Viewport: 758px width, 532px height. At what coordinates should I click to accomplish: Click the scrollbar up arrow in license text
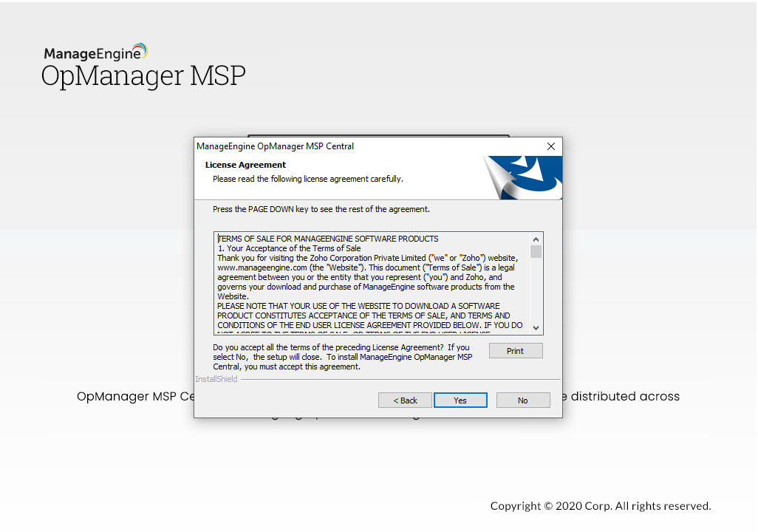click(536, 238)
